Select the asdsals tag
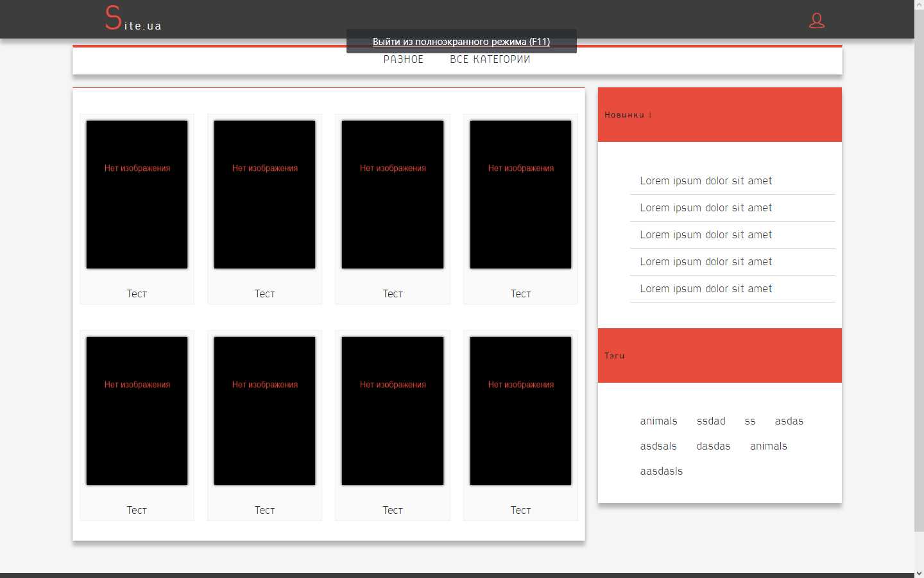 click(658, 446)
